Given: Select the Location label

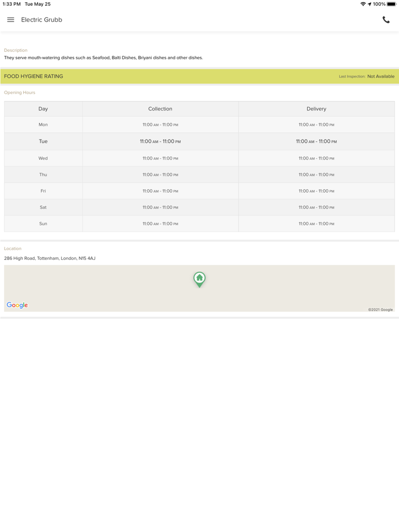Looking at the screenshot, I should (13, 248).
